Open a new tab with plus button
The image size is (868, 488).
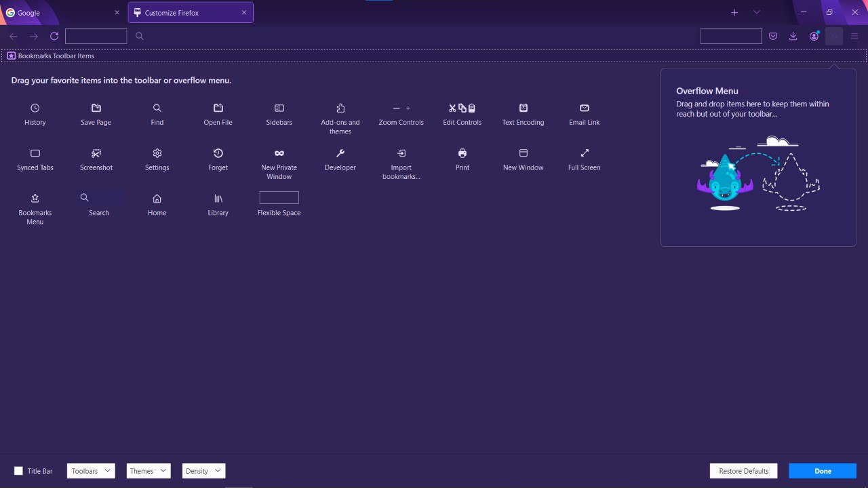pos(734,12)
